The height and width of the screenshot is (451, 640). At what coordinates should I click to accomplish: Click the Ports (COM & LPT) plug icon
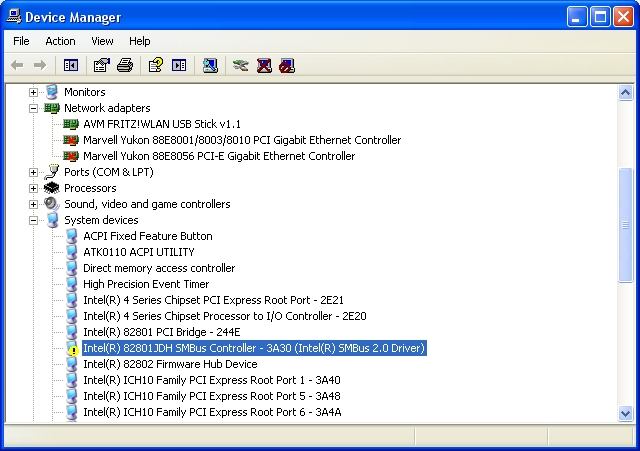(x=52, y=172)
